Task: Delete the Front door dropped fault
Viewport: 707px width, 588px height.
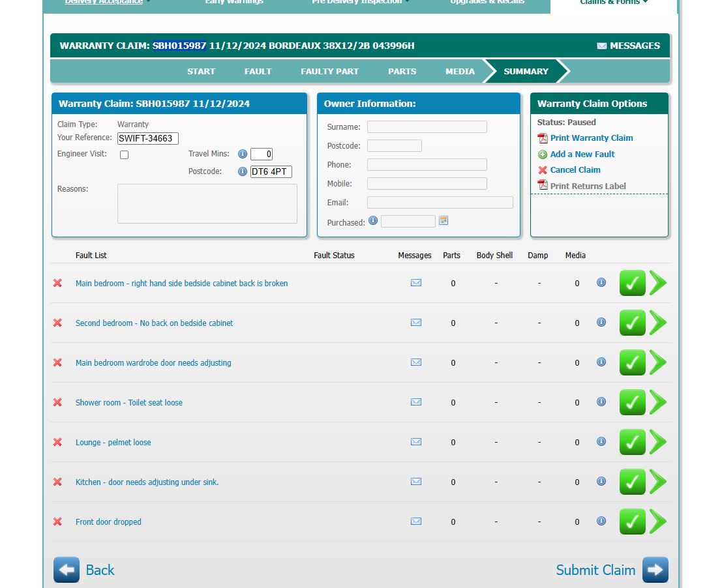Action: (x=57, y=522)
